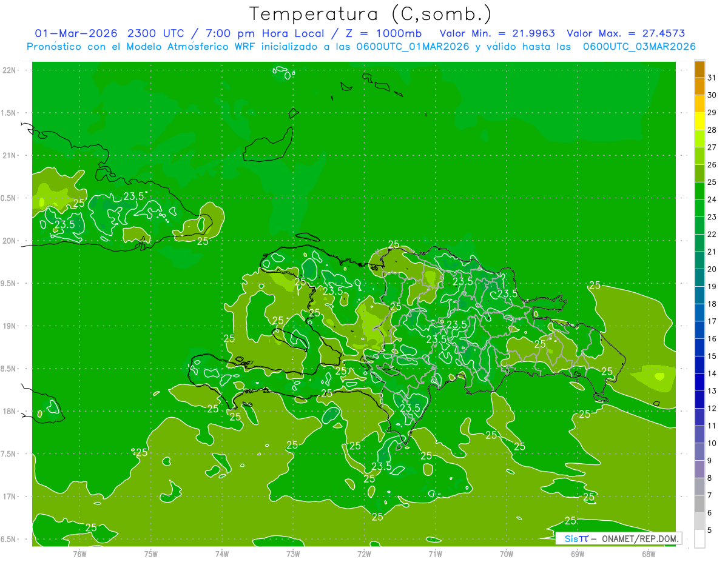Pick the legend swatch between 30 and 31
Image resolution: width=728 pixels, height=562 pixels.
tap(699, 87)
